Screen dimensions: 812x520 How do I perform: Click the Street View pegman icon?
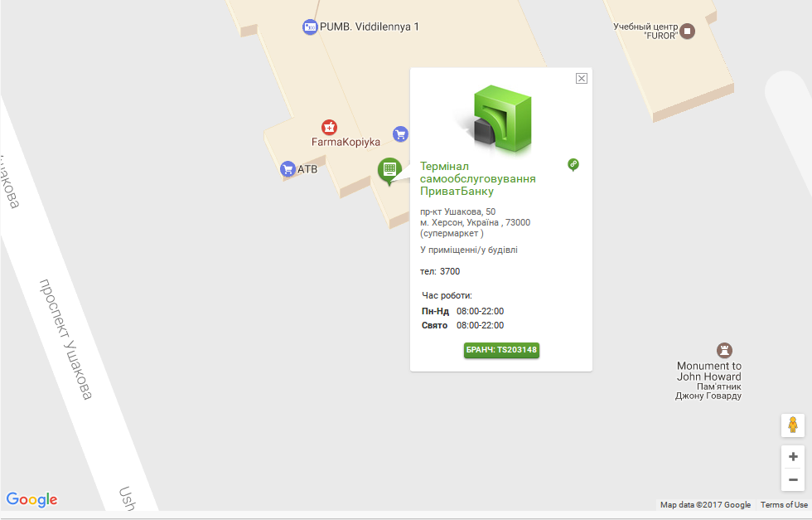click(x=793, y=425)
